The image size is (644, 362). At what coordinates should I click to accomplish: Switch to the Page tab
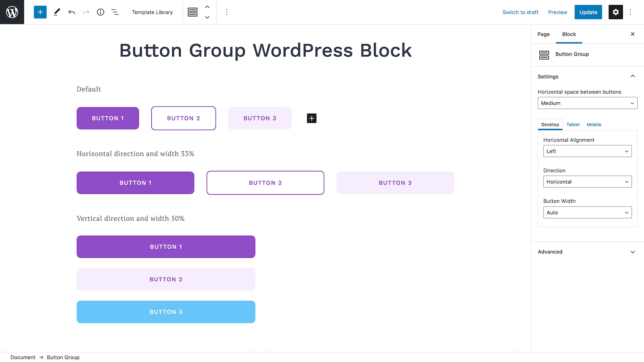(x=543, y=34)
